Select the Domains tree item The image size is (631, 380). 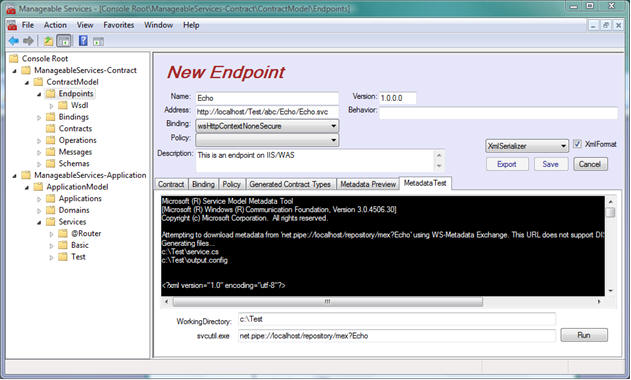[74, 211]
